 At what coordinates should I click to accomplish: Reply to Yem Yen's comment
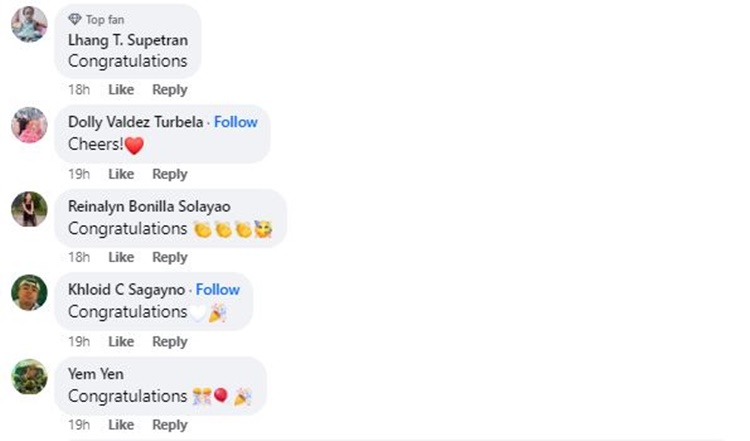170,425
